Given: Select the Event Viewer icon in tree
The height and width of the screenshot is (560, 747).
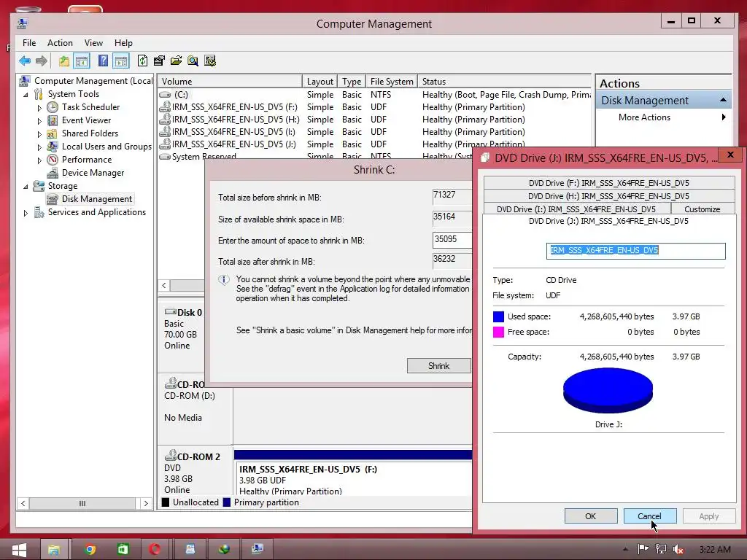Looking at the screenshot, I should click(53, 120).
